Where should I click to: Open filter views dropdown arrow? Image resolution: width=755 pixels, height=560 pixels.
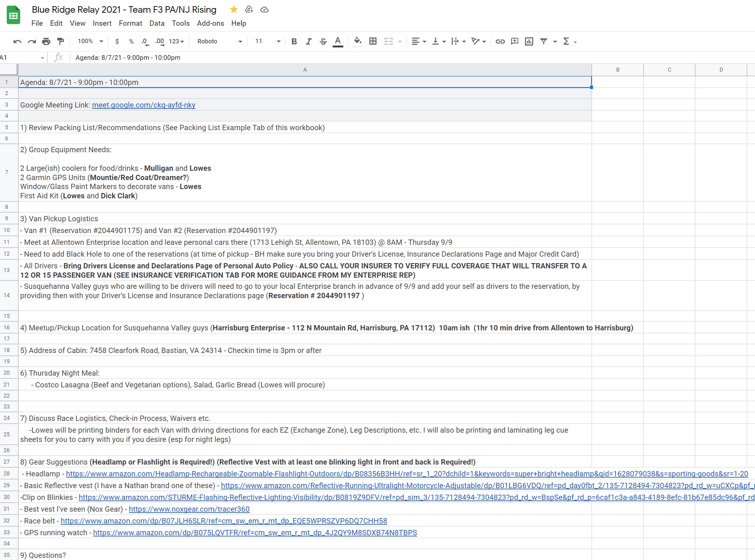coord(555,42)
